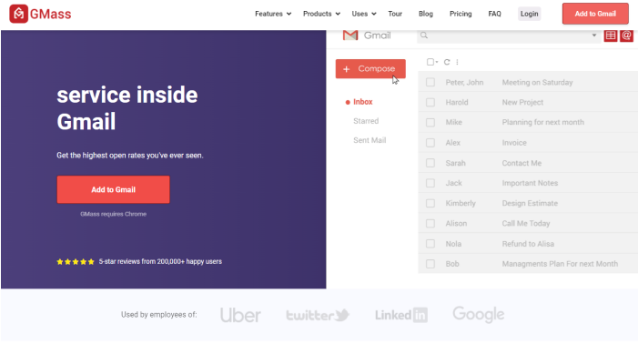Open the three-dot more options icon

pyautogui.click(x=458, y=62)
